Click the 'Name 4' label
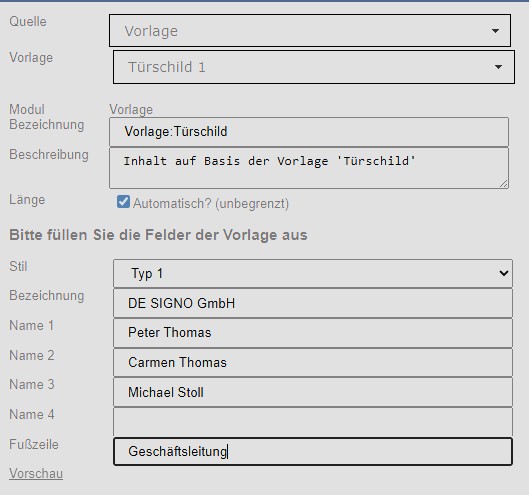Viewport: 529px width, 495px height. point(32,414)
